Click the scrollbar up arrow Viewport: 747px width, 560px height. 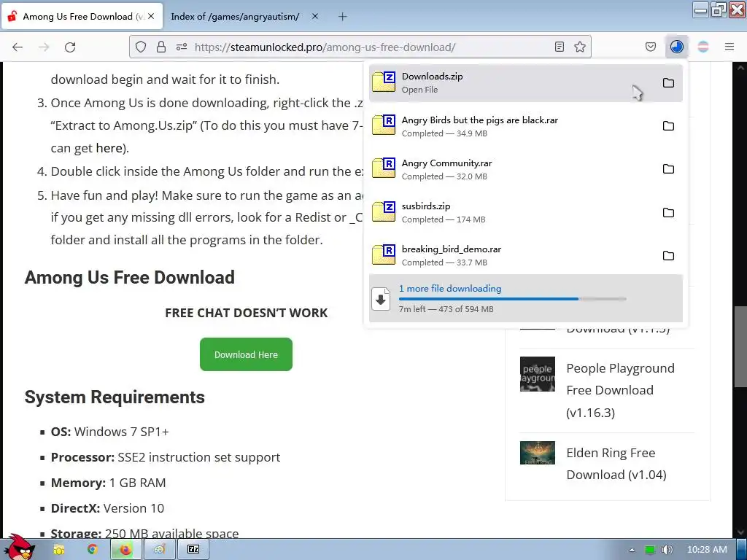[x=740, y=68]
